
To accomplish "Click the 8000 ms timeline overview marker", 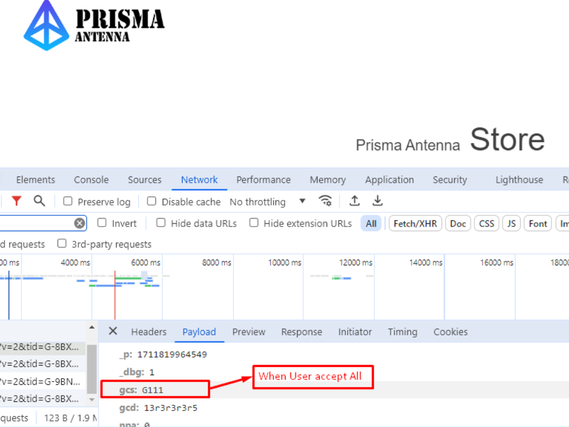I will [216, 262].
